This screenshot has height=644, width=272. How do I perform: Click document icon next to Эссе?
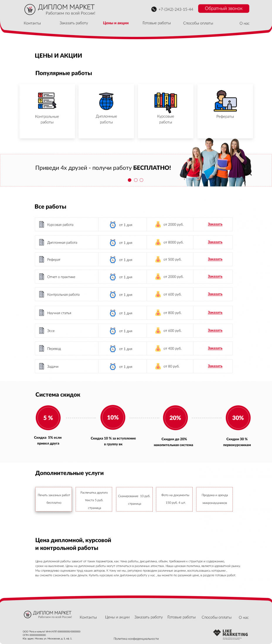point(42,331)
